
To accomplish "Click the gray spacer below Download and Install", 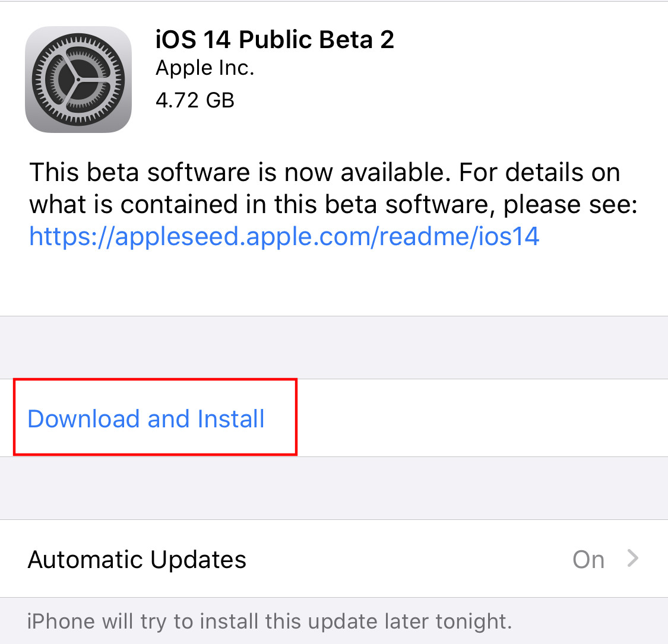I will coord(334,488).
